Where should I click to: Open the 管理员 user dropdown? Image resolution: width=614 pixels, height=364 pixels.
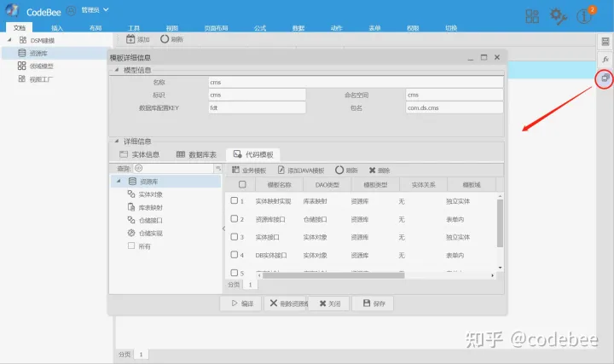point(95,9)
